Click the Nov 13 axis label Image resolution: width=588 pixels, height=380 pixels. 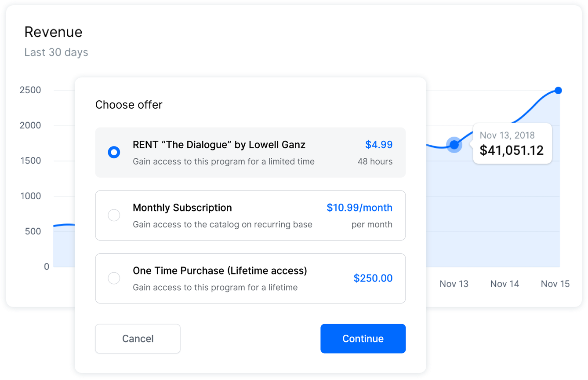coord(454,284)
